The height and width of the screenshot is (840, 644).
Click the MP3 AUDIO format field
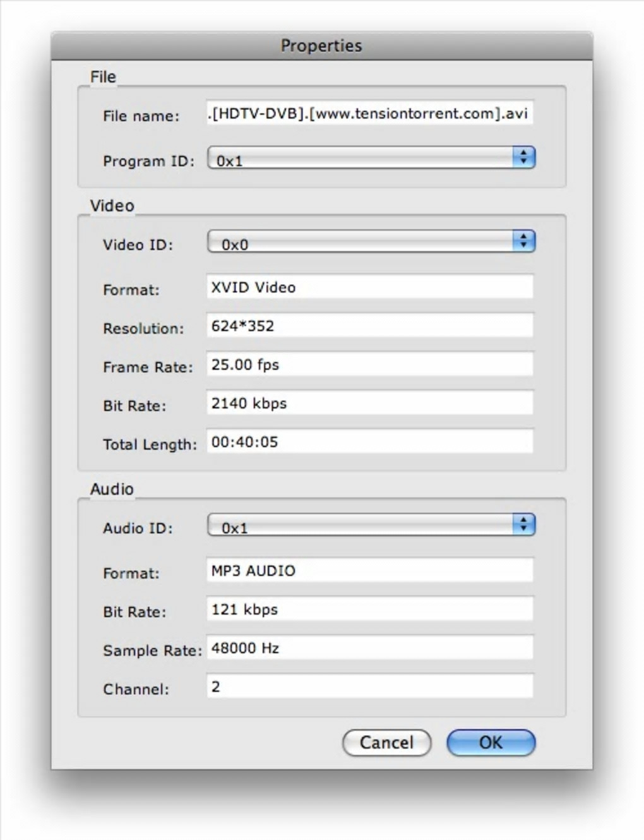[x=369, y=571]
